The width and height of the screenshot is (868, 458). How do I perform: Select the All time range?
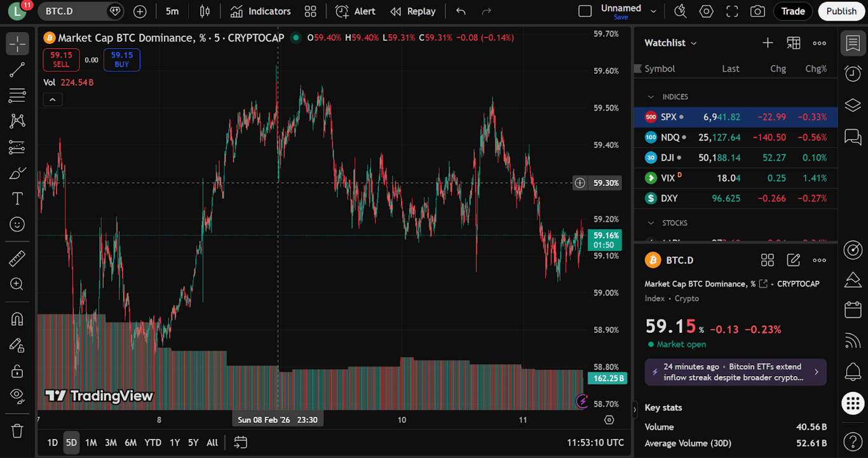click(212, 443)
